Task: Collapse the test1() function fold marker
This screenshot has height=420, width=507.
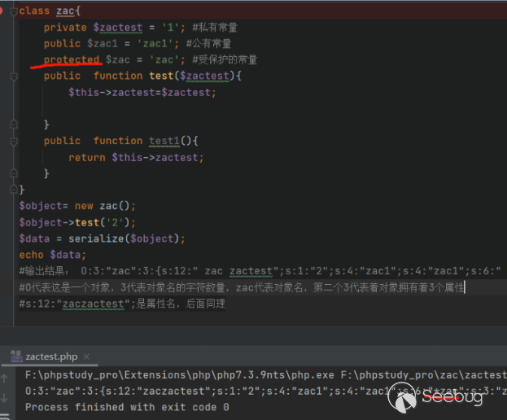Action: pyautogui.click(x=14, y=142)
